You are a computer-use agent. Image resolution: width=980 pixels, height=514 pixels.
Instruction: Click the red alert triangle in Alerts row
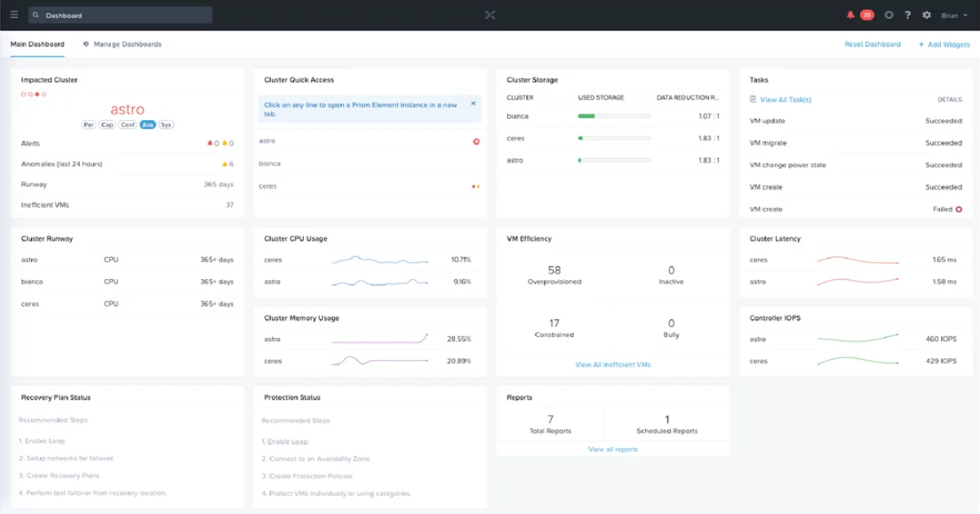point(210,143)
